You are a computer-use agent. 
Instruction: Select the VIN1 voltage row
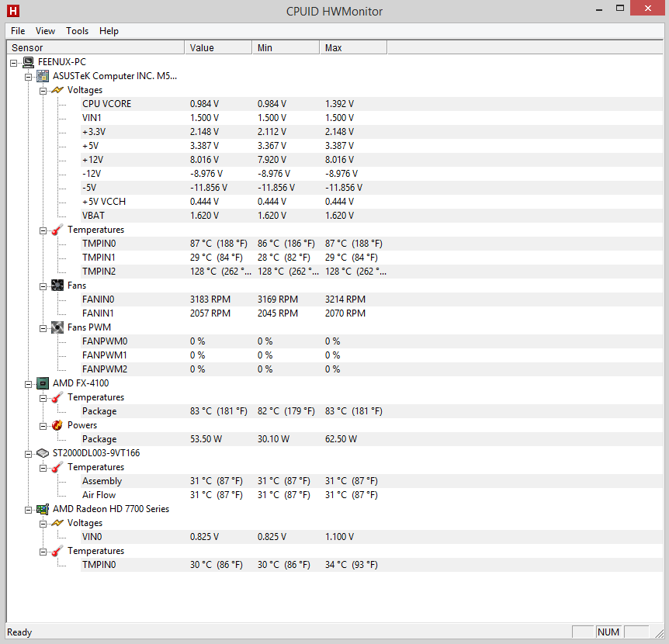pos(372,118)
